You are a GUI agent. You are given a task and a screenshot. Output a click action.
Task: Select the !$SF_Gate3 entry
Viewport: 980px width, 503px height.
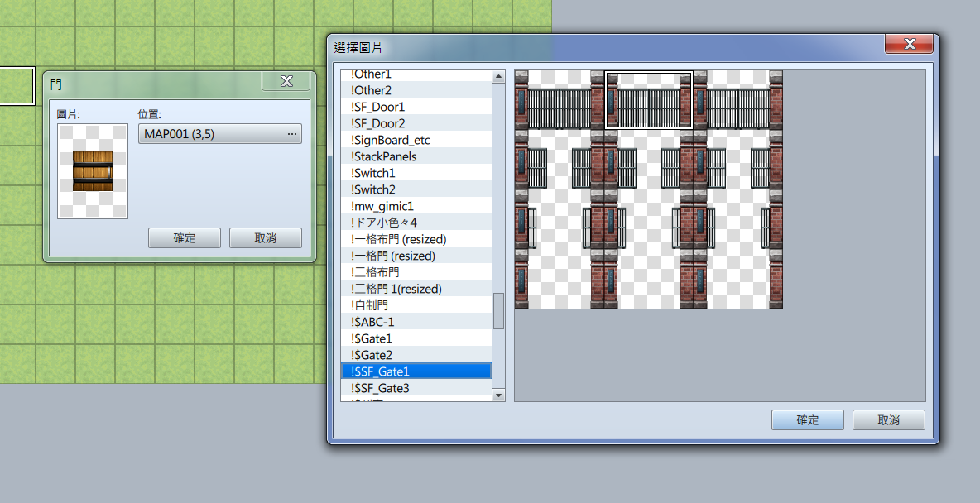point(416,388)
